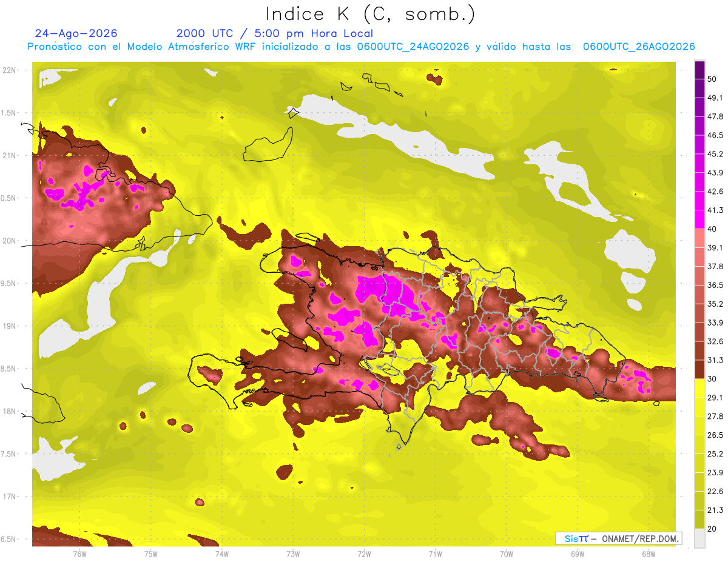Click the latitude label "9.5N"
The width and height of the screenshot is (728, 562).
(9, 283)
